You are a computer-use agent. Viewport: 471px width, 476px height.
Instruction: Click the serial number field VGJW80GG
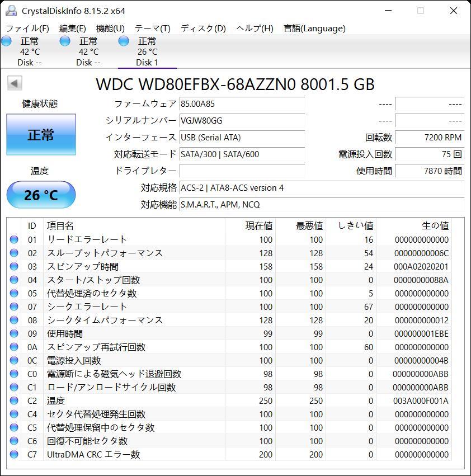pyautogui.click(x=242, y=120)
